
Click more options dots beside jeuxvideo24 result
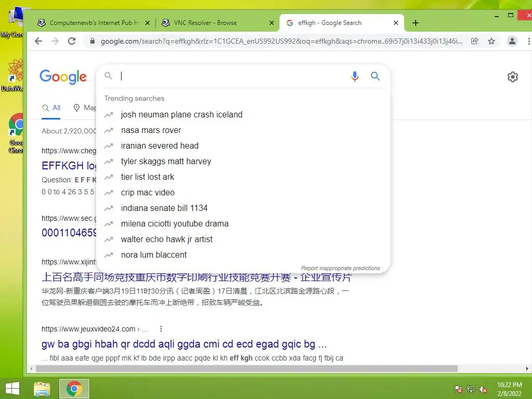point(161,329)
